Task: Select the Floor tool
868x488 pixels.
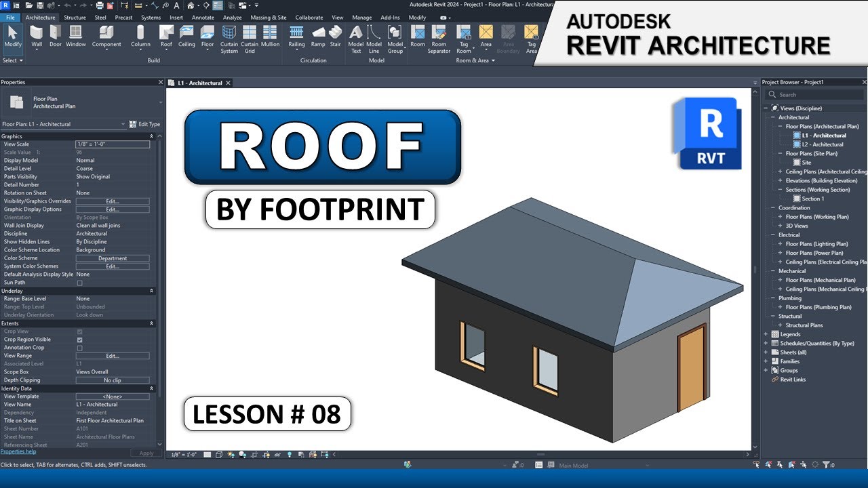Action: [208, 37]
